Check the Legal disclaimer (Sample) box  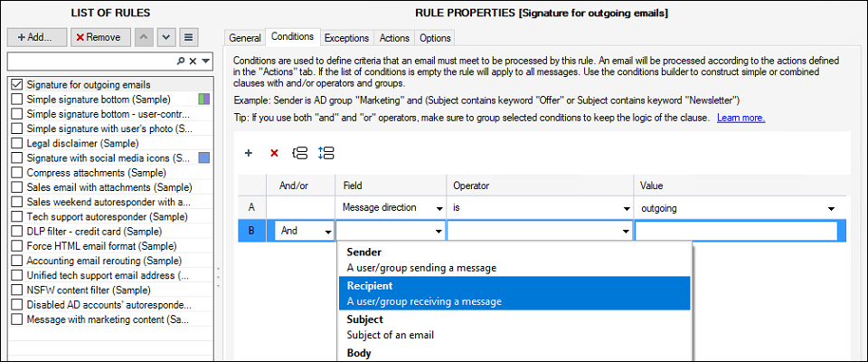[16, 143]
